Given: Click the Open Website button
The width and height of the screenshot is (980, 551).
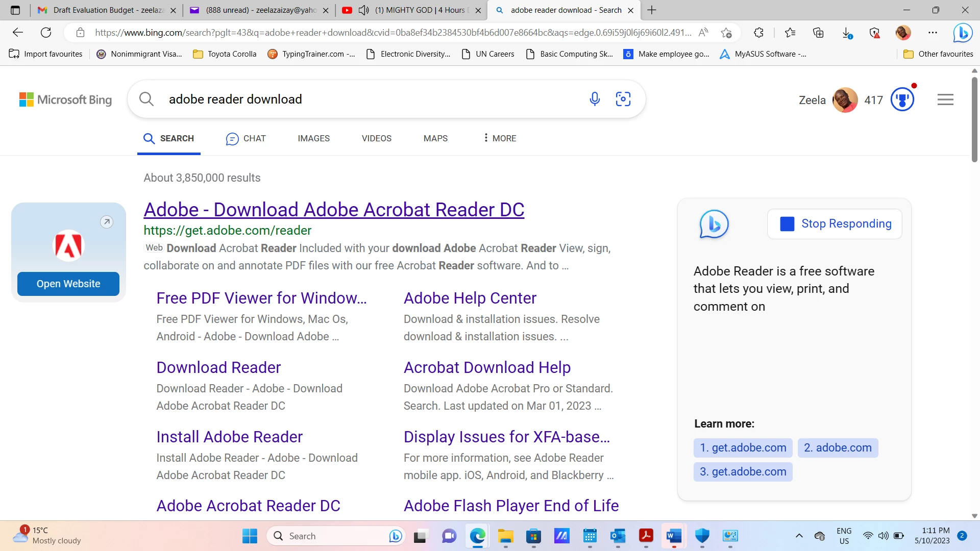Looking at the screenshot, I should [68, 284].
